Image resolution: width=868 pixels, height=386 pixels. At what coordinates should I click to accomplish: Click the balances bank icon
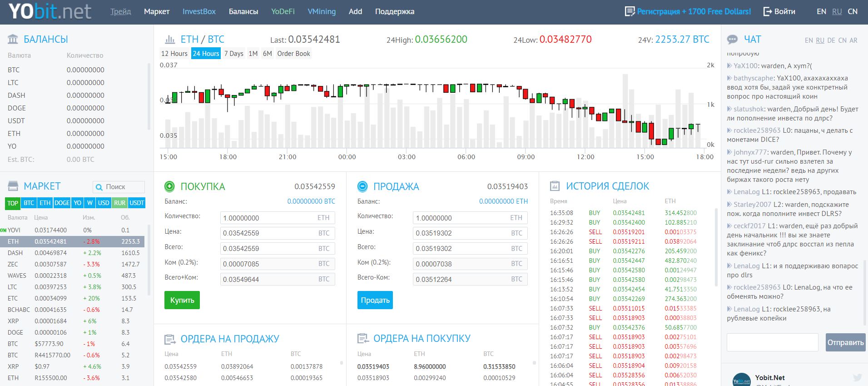click(x=13, y=39)
